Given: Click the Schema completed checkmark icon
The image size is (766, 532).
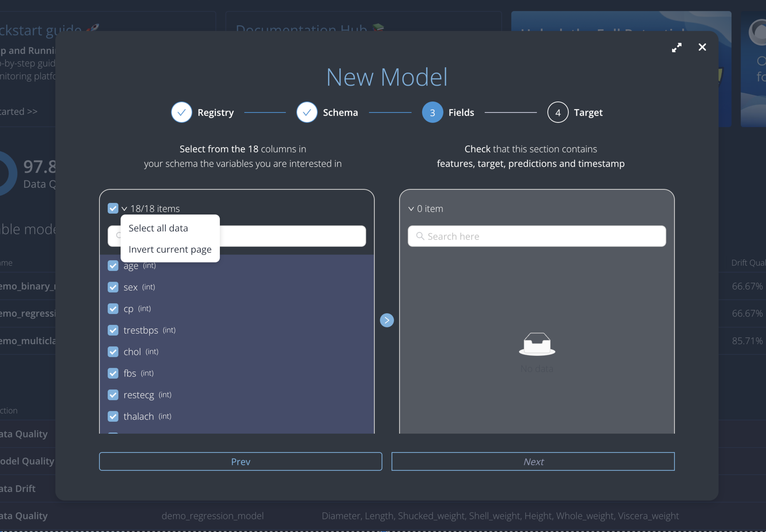Looking at the screenshot, I should pyautogui.click(x=307, y=112).
